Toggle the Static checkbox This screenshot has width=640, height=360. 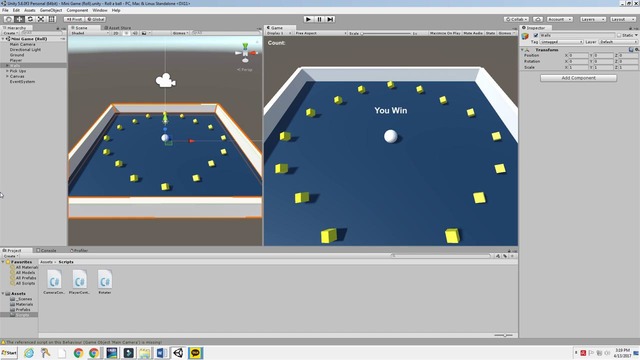coord(619,36)
